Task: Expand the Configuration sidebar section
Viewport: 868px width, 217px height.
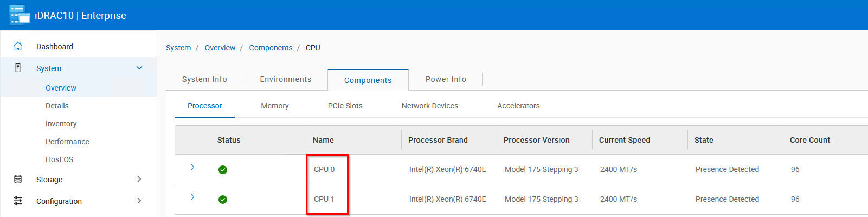Action: pyautogui.click(x=139, y=201)
